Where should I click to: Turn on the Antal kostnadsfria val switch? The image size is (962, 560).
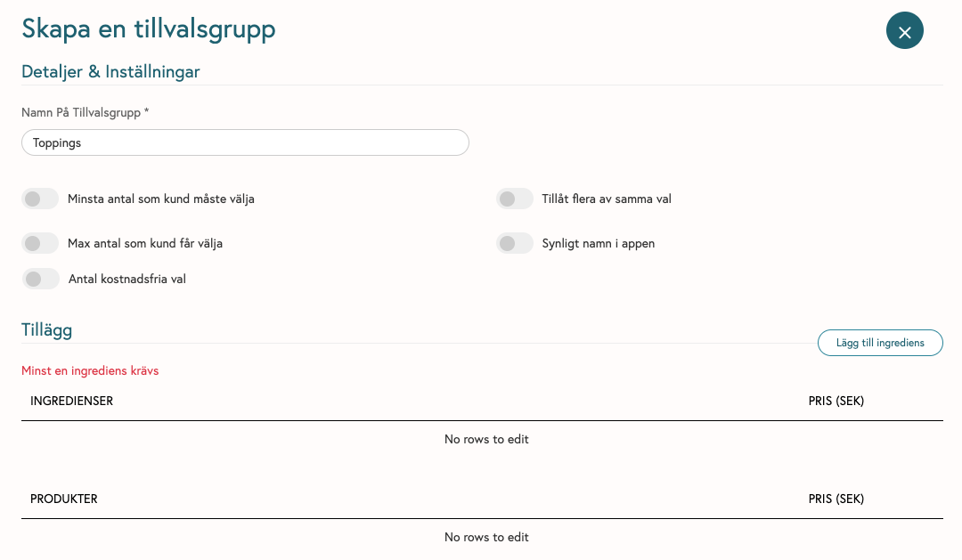[x=40, y=279]
